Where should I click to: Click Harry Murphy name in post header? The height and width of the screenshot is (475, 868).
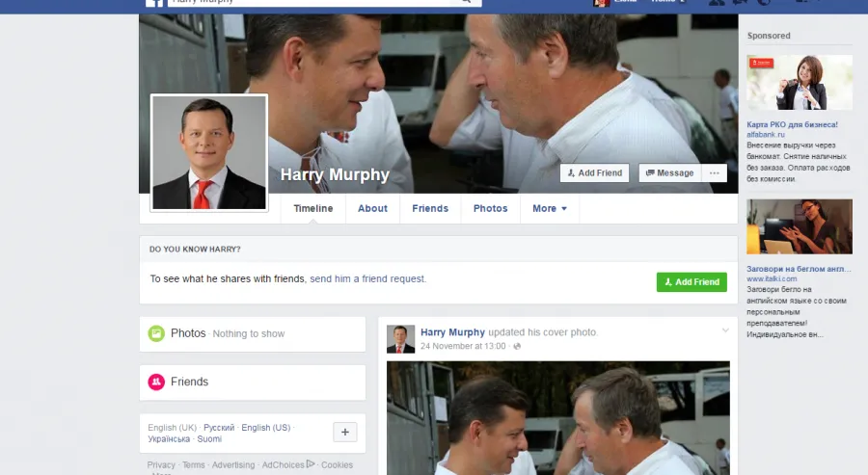[453, 332]
